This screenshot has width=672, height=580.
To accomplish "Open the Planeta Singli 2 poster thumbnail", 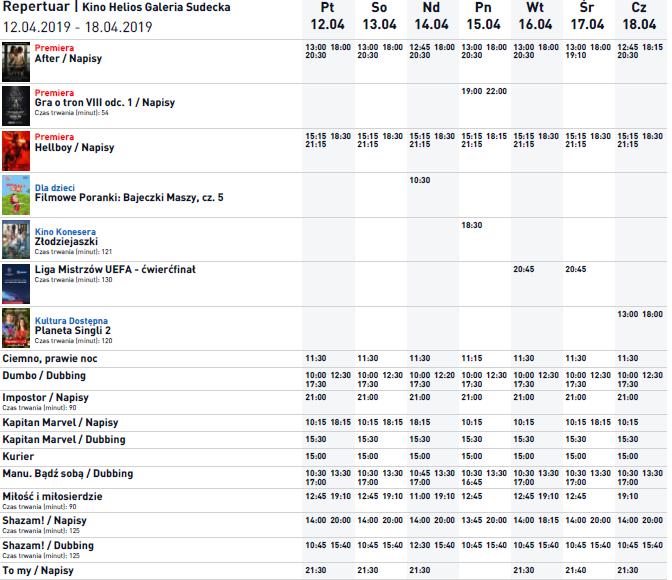I will pyautogui.click(x=16, y=328).
